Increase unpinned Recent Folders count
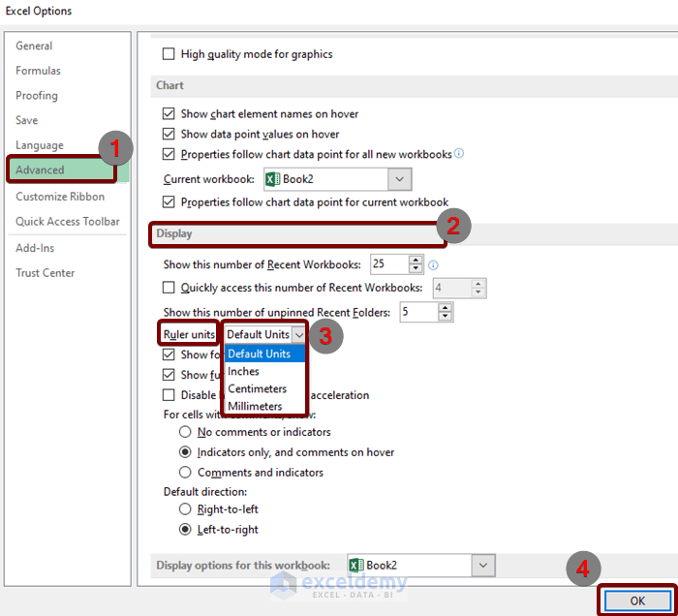The image size is (678, 616). [445, 308]
